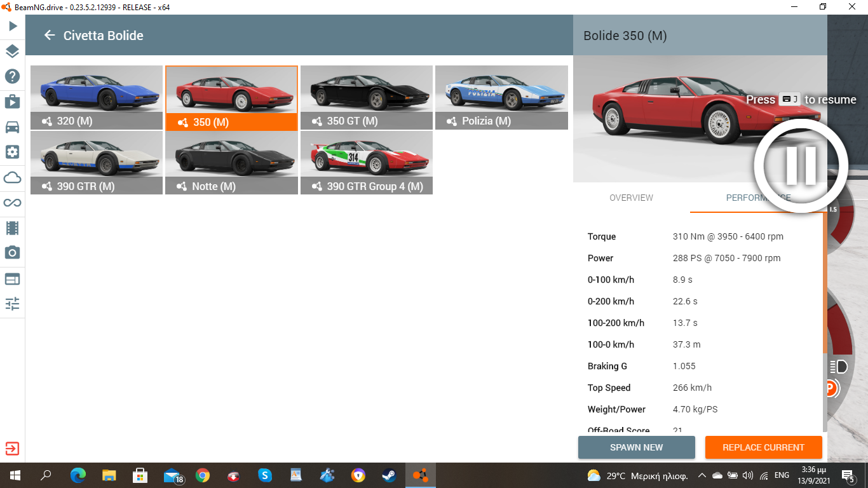Select the Polizia (M) thumbnail
This screenshot has height=488, width=868.
[x=501, y=97]
